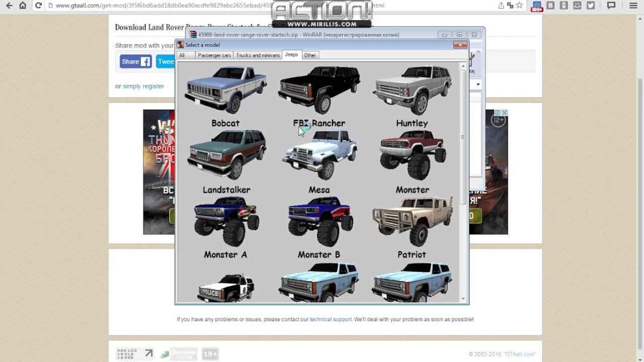644x362 pixels.
Task: Click the Odnoklassniki extension icon
Action: point(564,6)
